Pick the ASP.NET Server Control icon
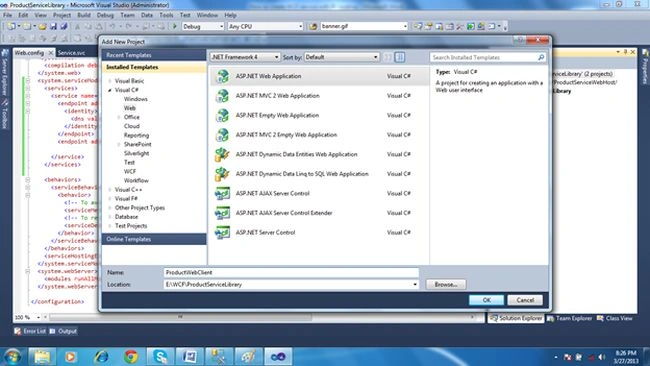The height and width of the screenshot is (366, 650). click(x=222, y=232)
